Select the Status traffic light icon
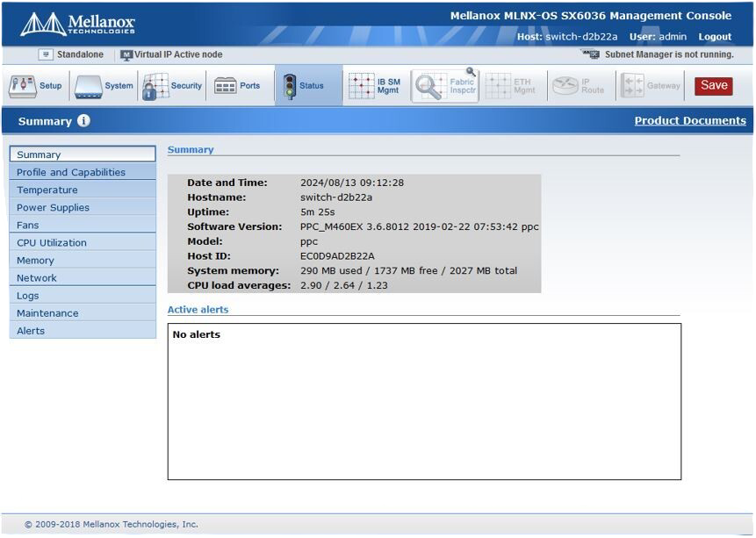Viewport: 756px width, 538px height. [289, 86]
